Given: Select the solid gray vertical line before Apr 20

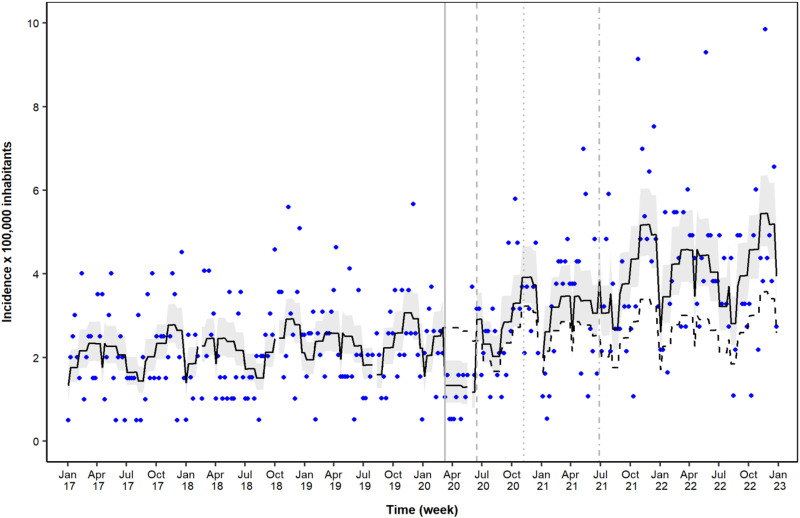Looking at the screenshot, I should coord(445,232).
